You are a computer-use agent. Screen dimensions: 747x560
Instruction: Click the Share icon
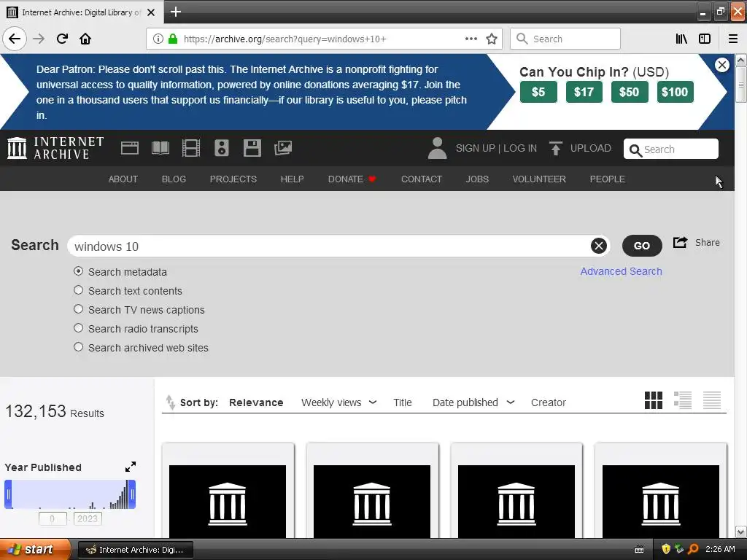point(680,242)
